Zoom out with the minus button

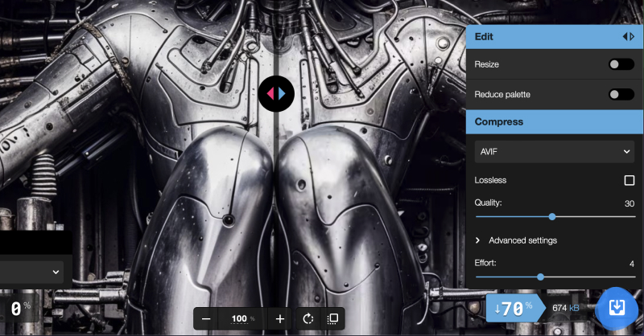tap(206, 319)
